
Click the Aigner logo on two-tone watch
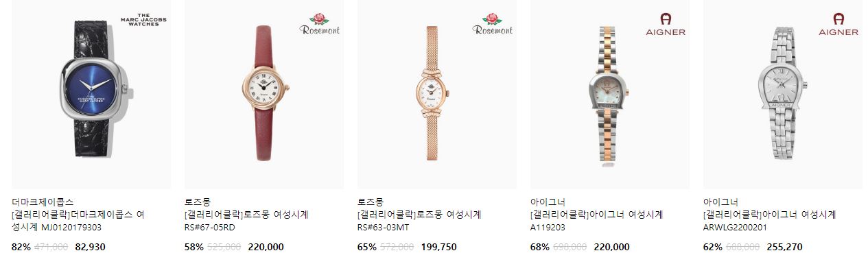[666, 24]
